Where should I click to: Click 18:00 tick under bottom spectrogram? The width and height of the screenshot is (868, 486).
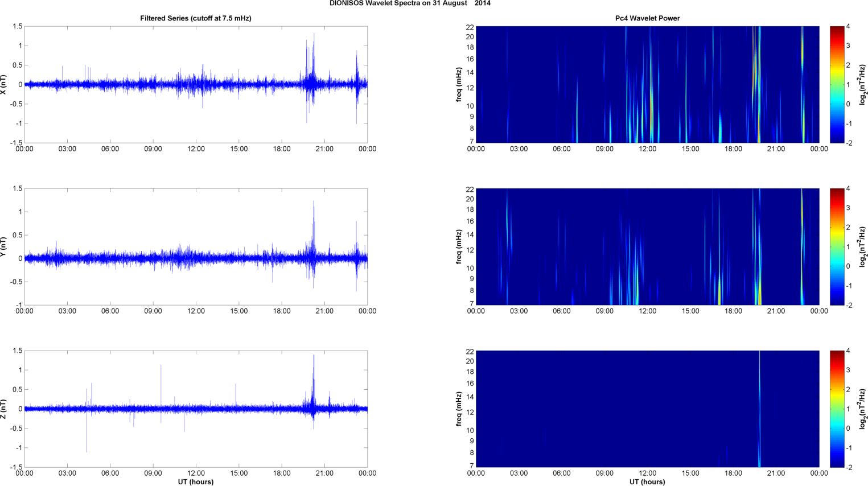[x=733, y=473]
